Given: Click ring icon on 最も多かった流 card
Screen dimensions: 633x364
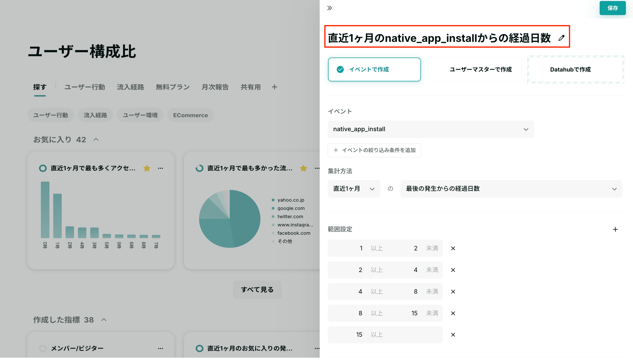Looking at the screenshot, I should tap(199, 168).
